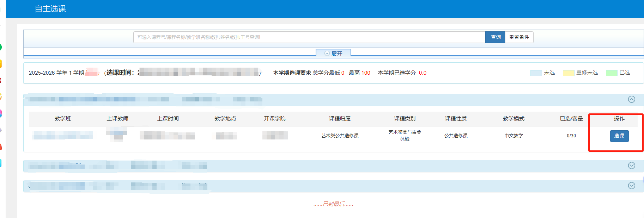
Task: Click the 上课时间 column header
Action: click(x=168, y=119)
